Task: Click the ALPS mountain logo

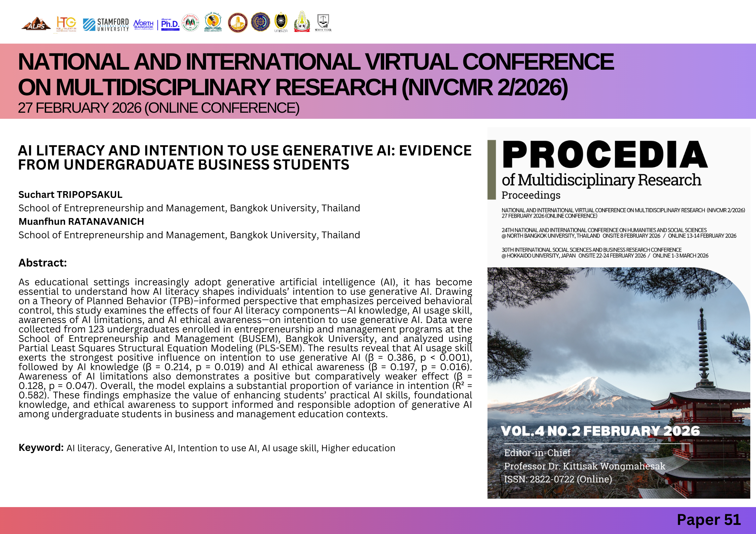Action: [x=36, y=24]
